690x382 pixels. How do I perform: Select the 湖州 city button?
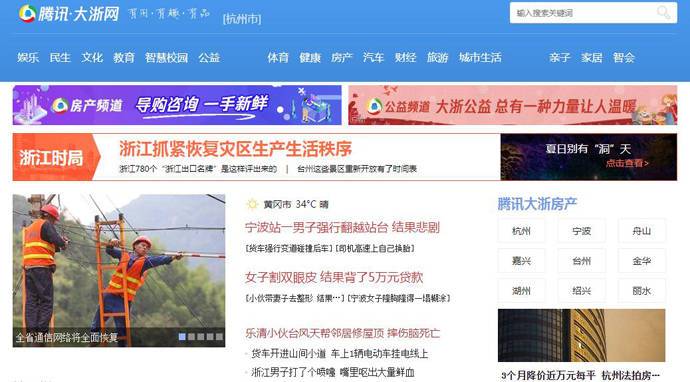point(521,291)
